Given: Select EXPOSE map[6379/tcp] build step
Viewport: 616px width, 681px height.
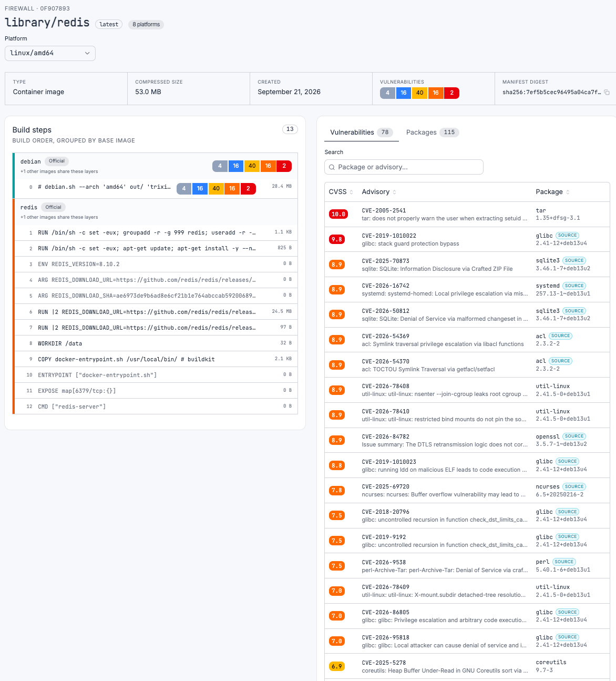Looking at the screenshot, I should point(156,391).
